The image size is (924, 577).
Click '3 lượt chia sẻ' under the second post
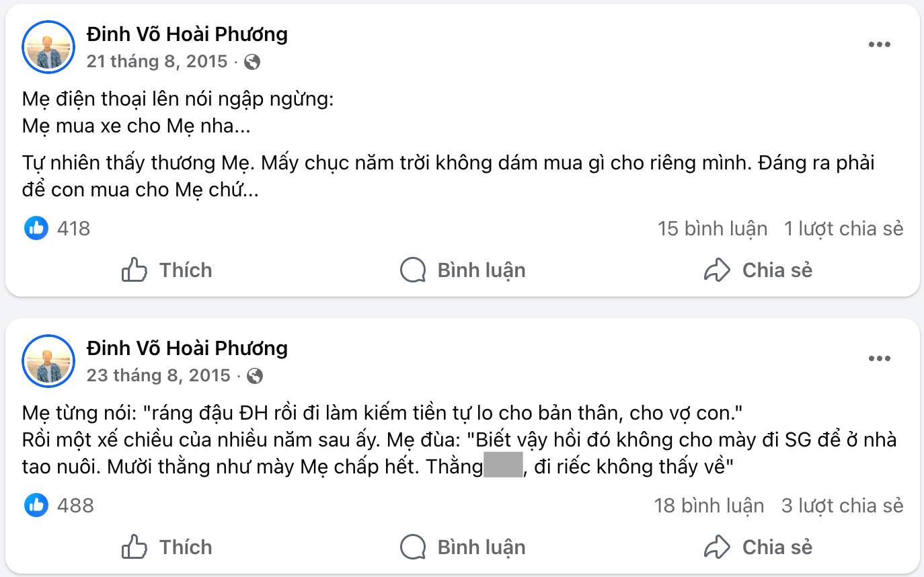[x=843, y=505]
